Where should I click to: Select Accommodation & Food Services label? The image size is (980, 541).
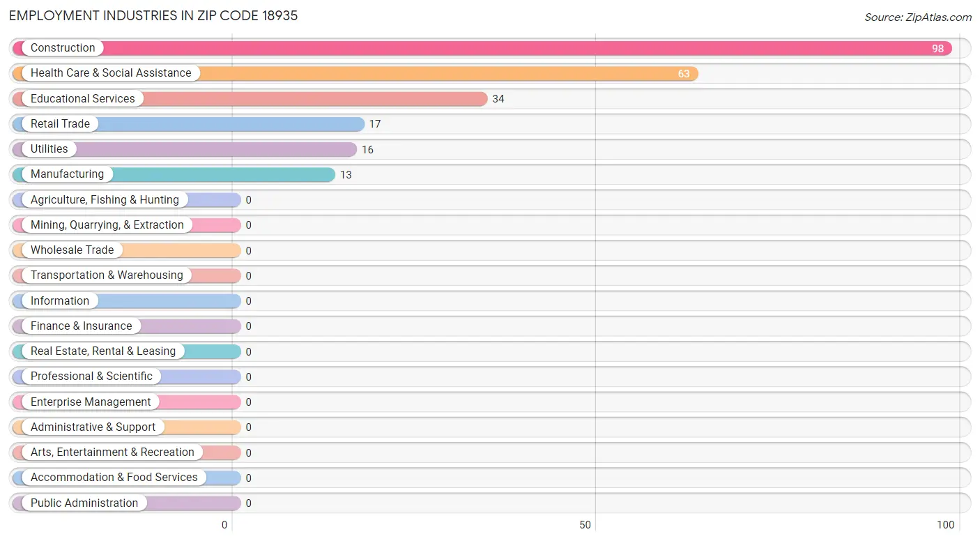coord(114,478)
